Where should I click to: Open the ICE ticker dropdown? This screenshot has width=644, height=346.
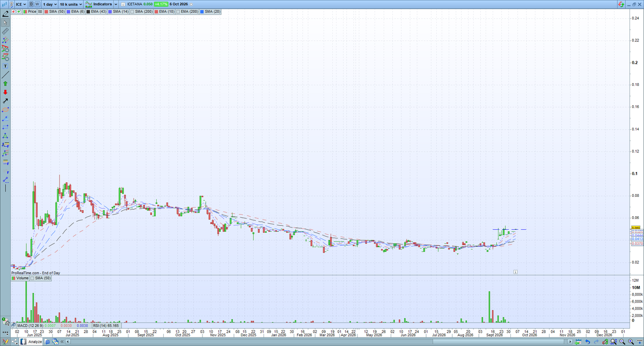(x=21, y=4)
